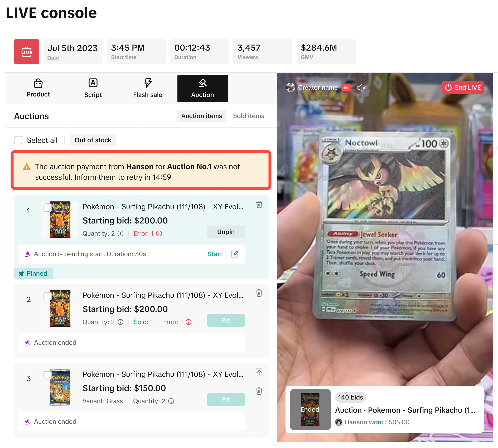Click the Duration value 00:12:43
The height and width of the screenshot is (448, 498).
tap(192, 48)
